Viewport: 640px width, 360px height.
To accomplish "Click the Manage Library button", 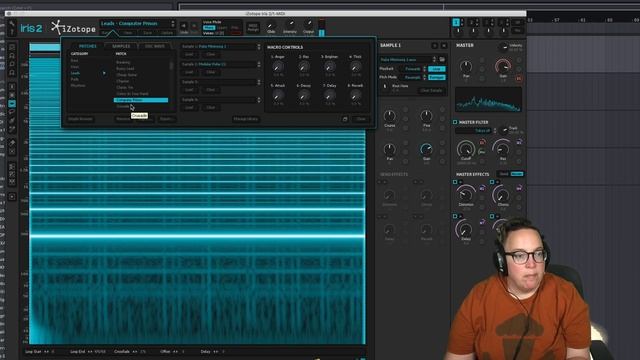I will 245,119.
